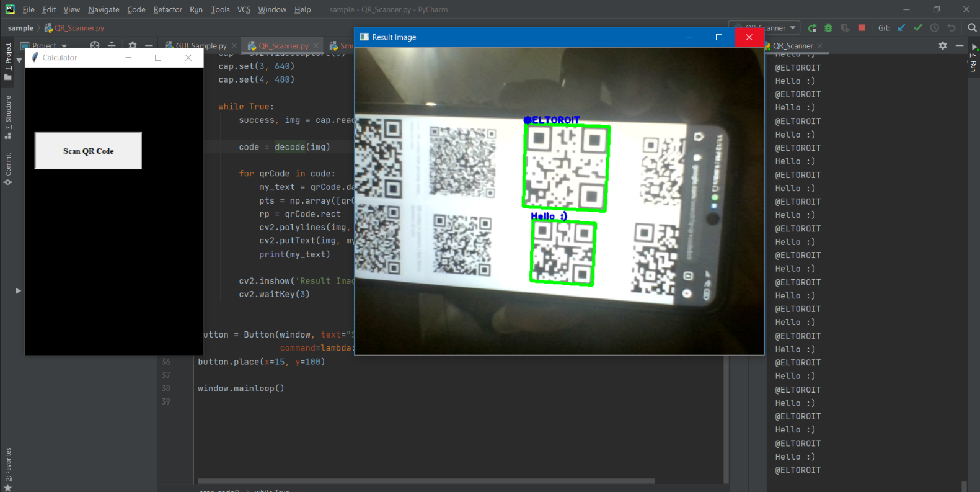The width and height of the screenshot is (980, 492).
Task: Click Project panel locate-file target icon
Action: [x=95, y=45]
